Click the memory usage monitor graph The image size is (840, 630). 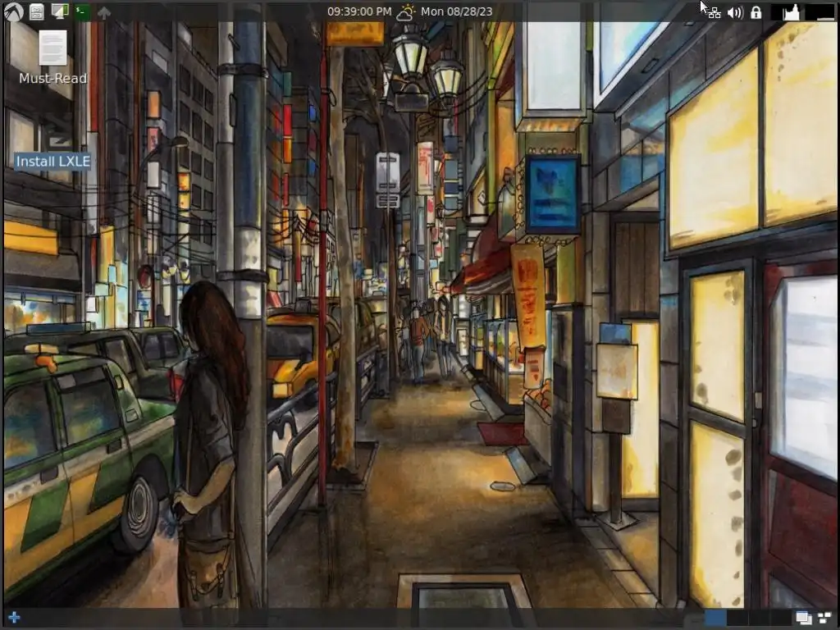pos(820,11)
